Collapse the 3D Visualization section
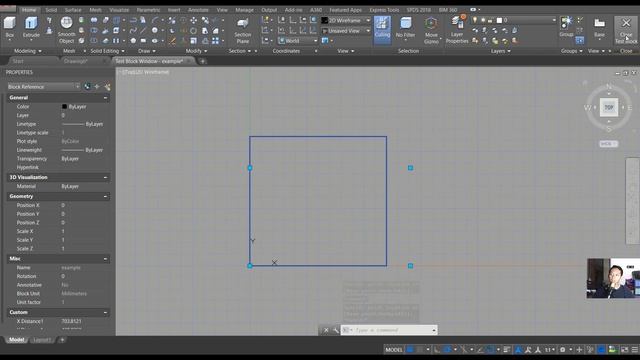Viewport: 640px width, 360px height. tap(105, 178)
